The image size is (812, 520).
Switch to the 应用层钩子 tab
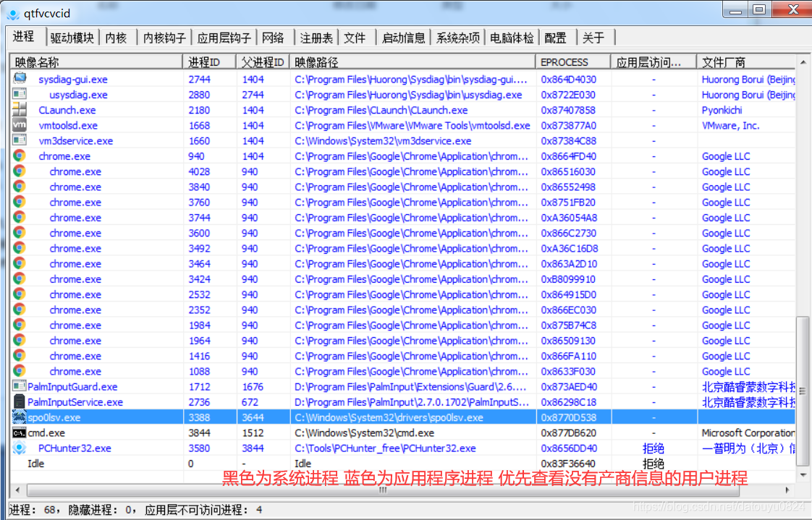(224, 38)
